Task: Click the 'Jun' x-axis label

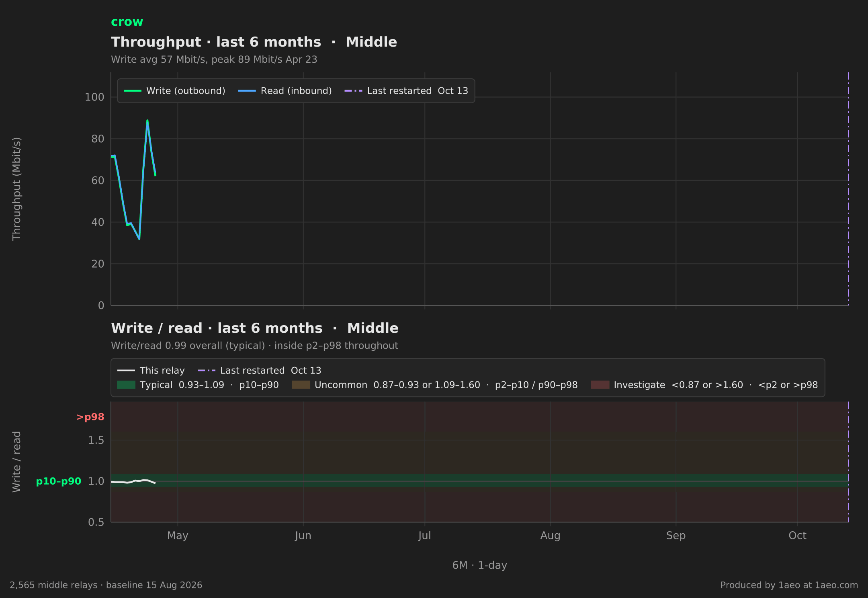Action: [x=303, y=536]
